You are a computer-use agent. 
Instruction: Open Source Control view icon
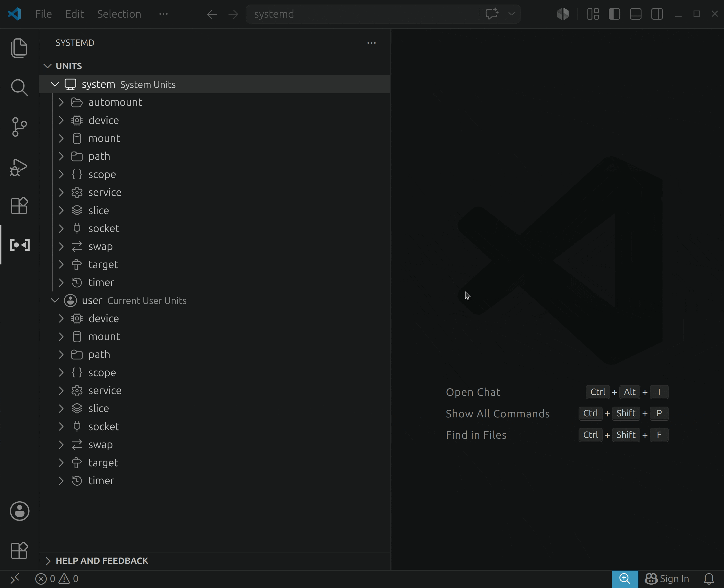pos(19,127)
